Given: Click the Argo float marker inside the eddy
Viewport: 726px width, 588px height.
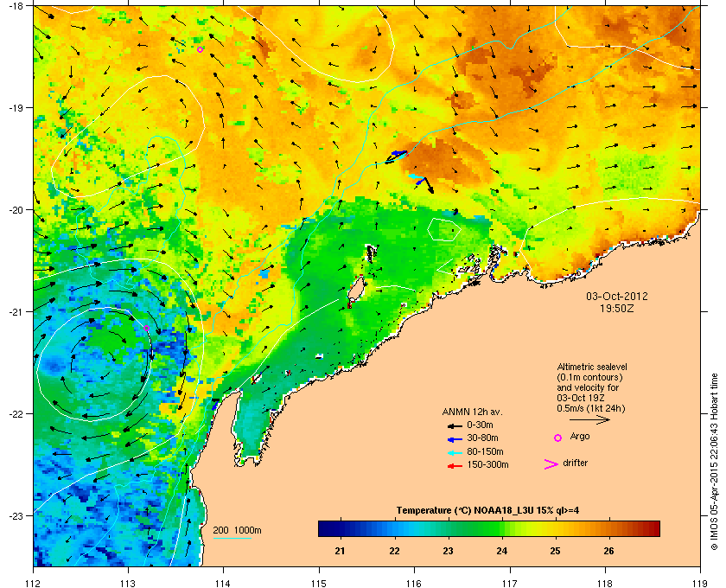Looking at the screenshot, I should 146,328.
